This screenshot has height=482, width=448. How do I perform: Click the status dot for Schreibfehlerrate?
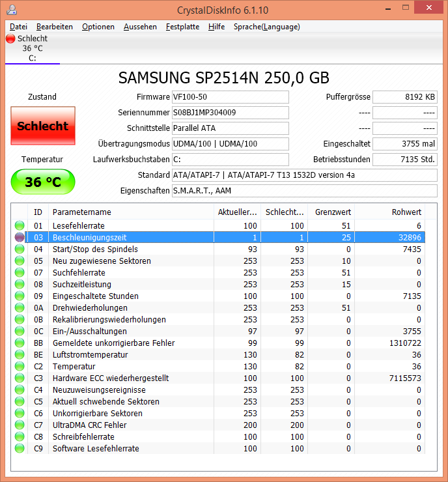[x=20, y=436]
